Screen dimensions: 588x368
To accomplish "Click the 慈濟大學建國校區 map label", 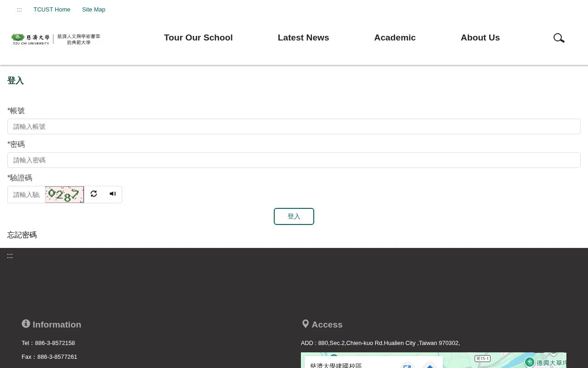I will coord(336,366).
